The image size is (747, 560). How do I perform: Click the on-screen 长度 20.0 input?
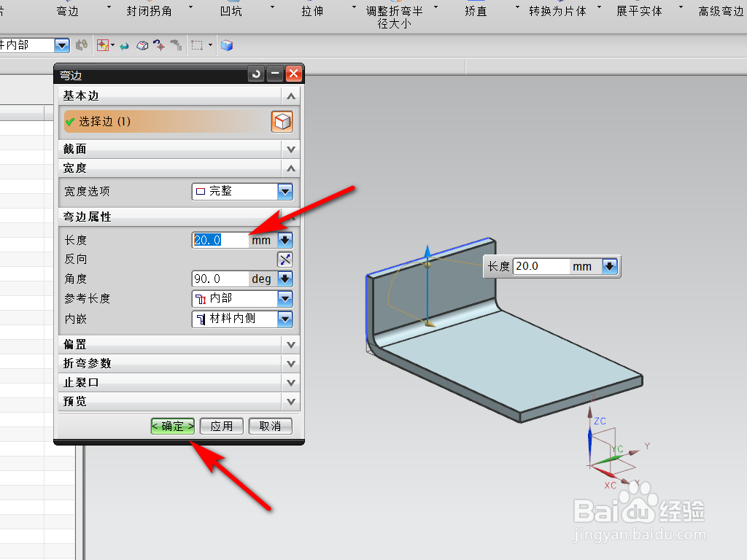(x=541, y=266)
